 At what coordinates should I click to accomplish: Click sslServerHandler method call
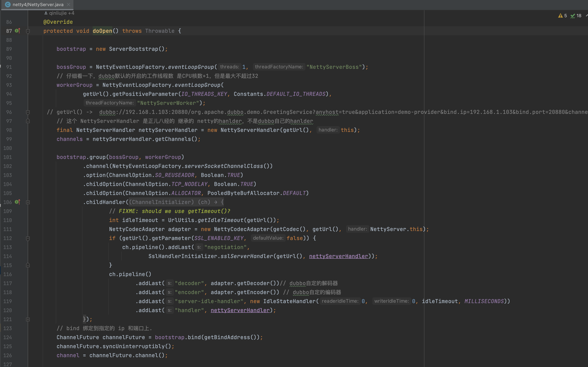pyautogui.click(x=247, y=256)
